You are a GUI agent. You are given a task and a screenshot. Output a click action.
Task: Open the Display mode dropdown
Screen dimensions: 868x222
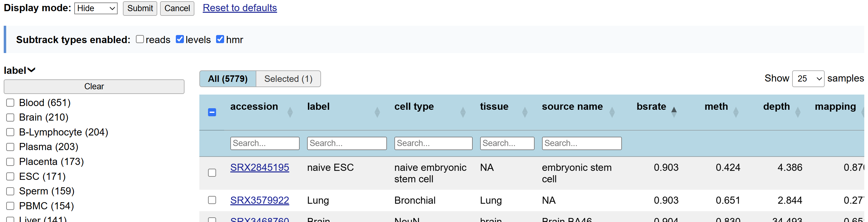(96, 8)
